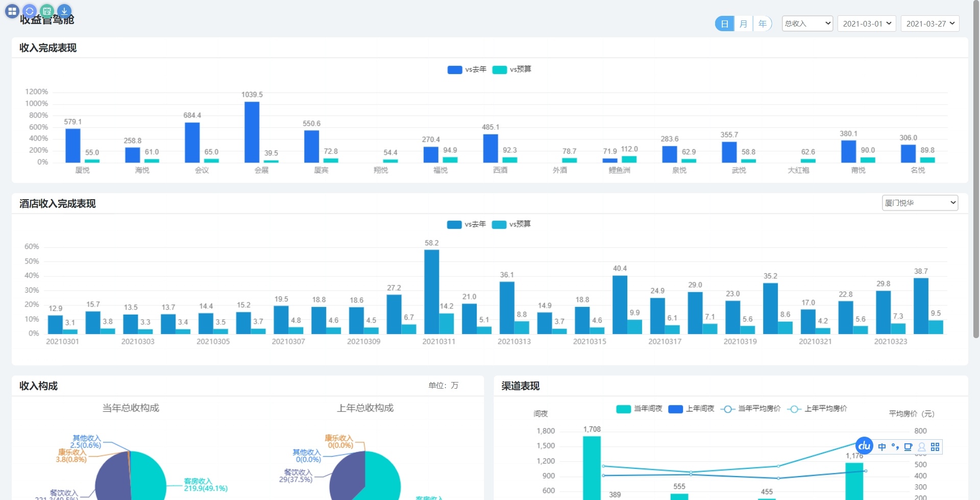
Task: Toggle vs去年 legend in 酒店收入完成表现 chart
Action: tap(467, 224)
